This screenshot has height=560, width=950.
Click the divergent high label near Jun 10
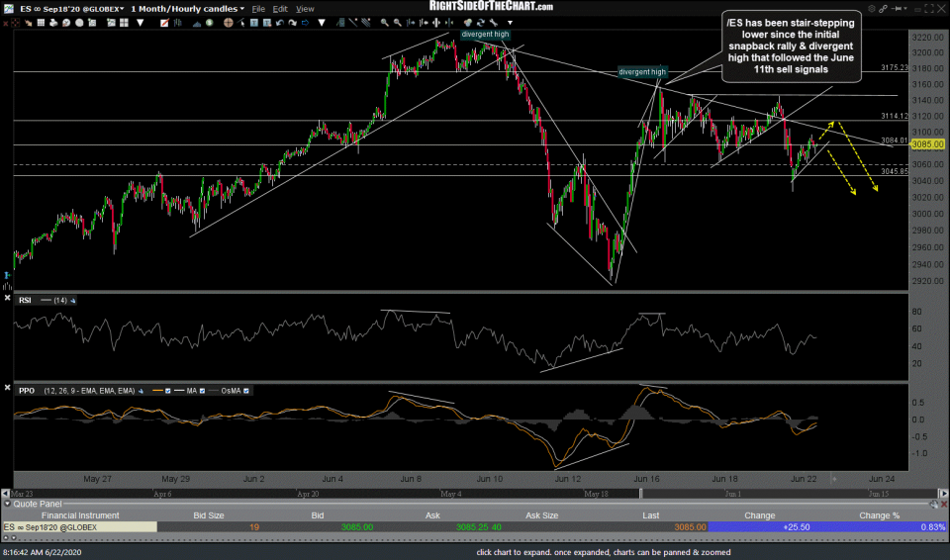(x=485, y=35)
